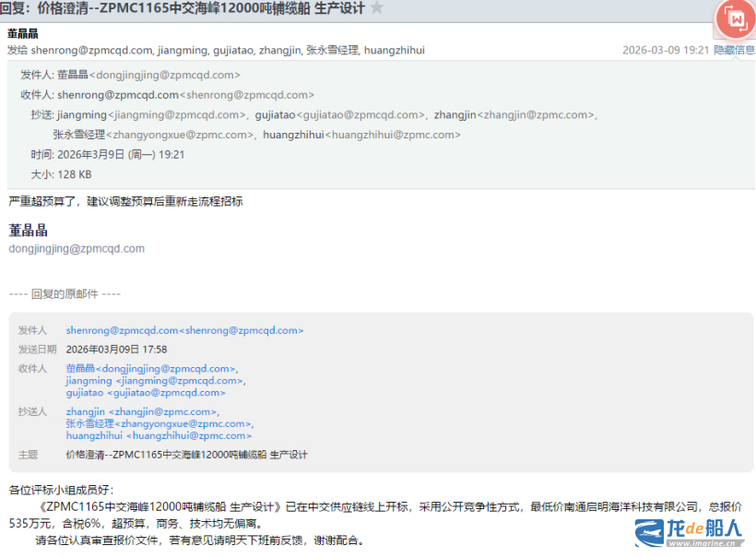Hide header details via 隐藏信息
Screen dimensions: 756x558
tap(734, 50)
